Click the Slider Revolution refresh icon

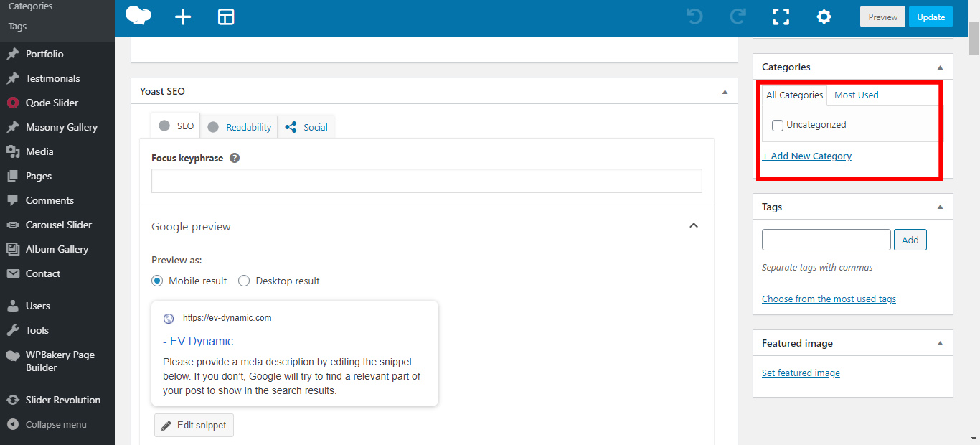[13, 400]
